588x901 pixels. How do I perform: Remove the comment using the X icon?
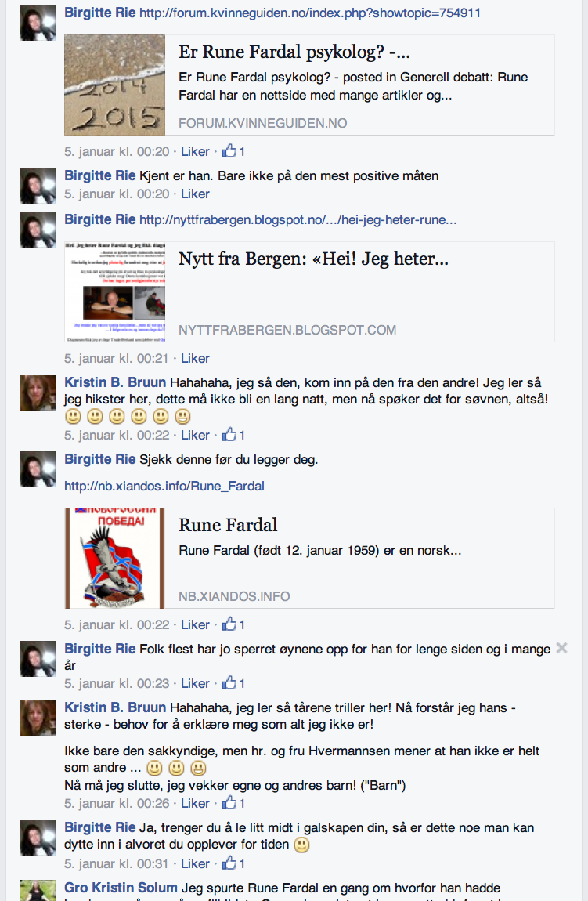tap(561, 648)
